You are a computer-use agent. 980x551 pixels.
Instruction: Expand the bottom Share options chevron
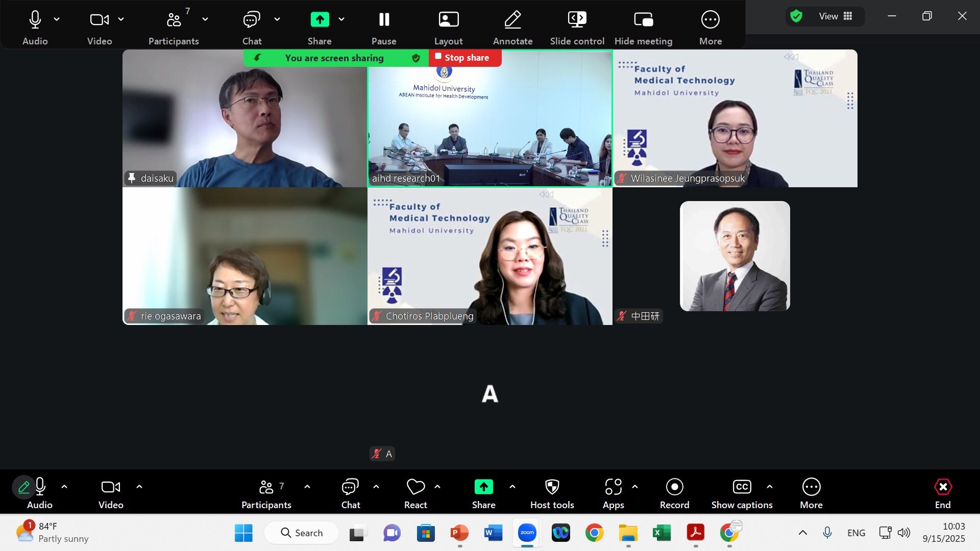512,487
